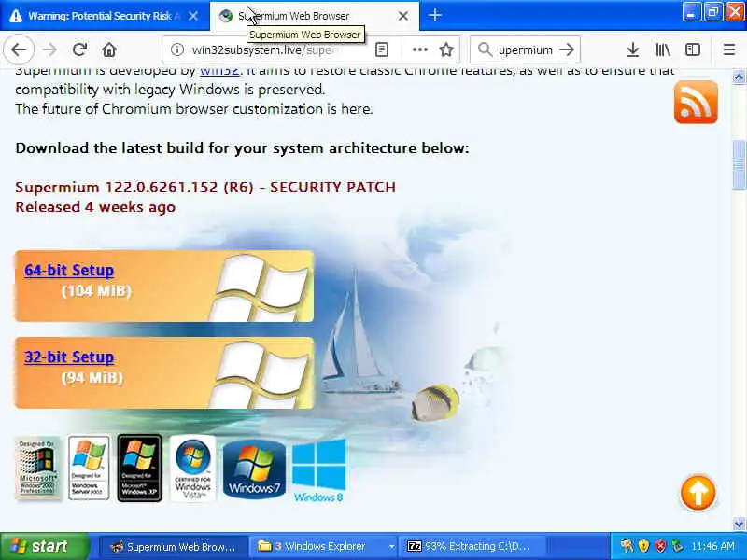
Task: Bookmark this page with the star
Action: [x=446, y=49]
